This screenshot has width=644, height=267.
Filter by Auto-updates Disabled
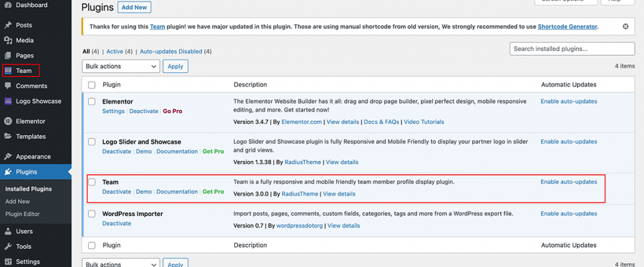pos(171,52)
